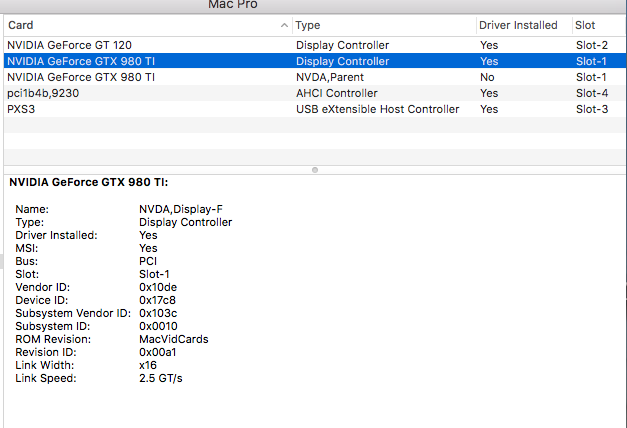Click the Slot-4 cell
Image resolution: width=627 pixels, height=428 pixels.
pos(592,93)
